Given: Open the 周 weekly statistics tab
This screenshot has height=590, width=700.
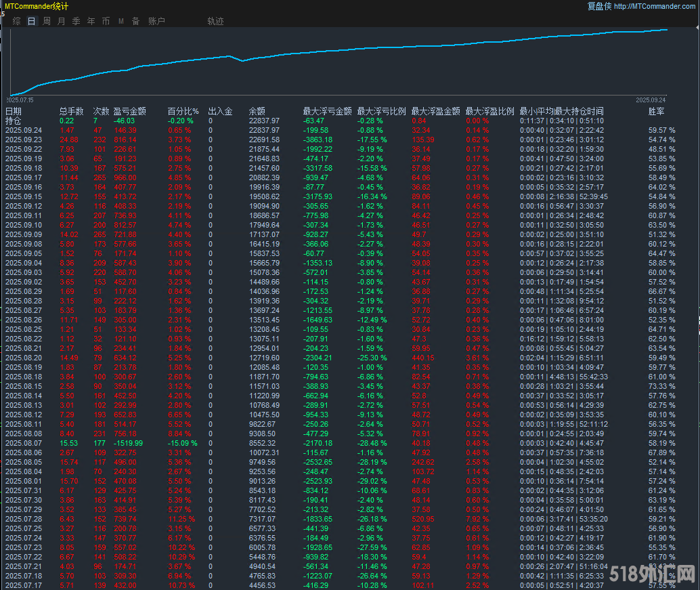Looking at the screenshot, I should pyautogui.click(x=47, y=21).
